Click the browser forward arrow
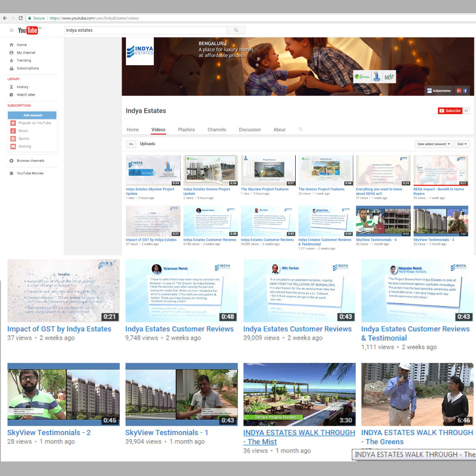Image resolution: width=476 pixels, height=476 pixels. [x=13, y=18]
